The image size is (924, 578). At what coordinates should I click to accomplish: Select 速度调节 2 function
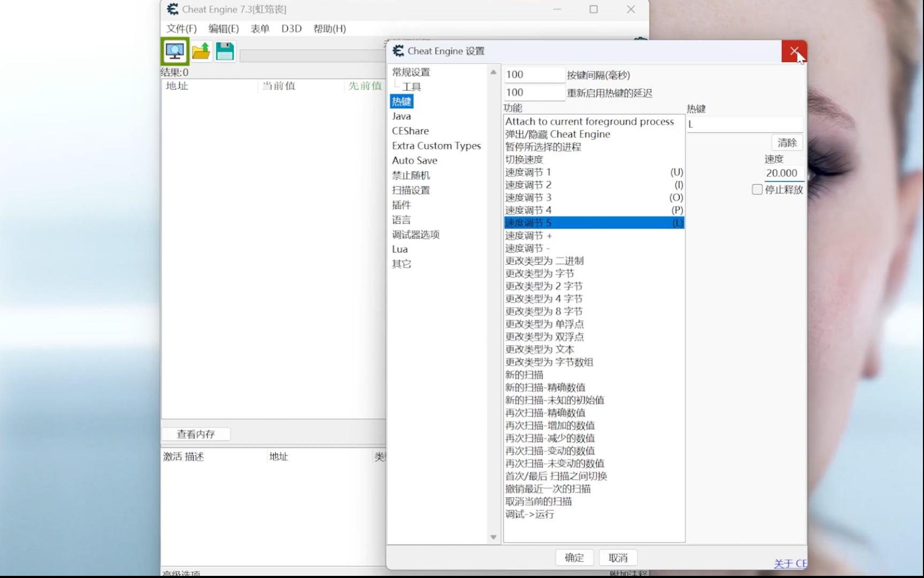click(594, 185)
